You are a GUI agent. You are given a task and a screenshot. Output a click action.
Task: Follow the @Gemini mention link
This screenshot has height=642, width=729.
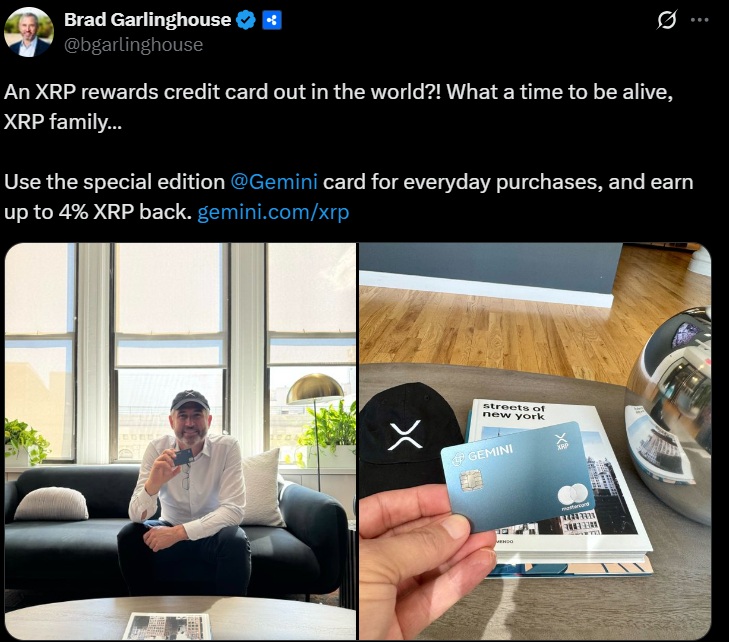274,182
